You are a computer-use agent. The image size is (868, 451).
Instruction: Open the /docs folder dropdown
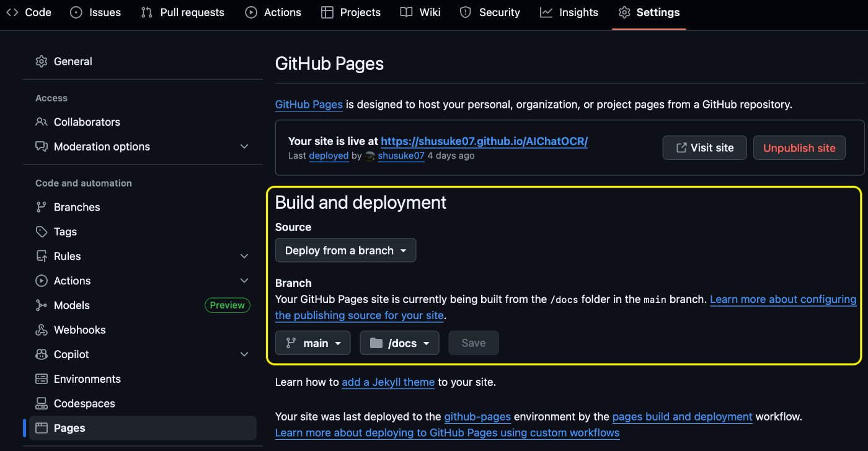click(399, 343)
